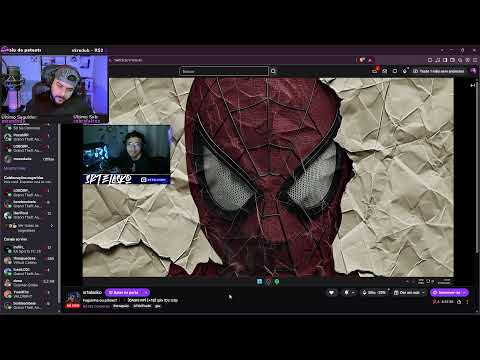Open the streamer's channel avatar below the video

pos(73,298)
